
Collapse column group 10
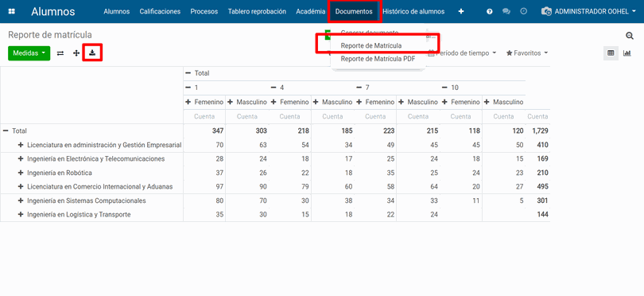[x=444, y=88]
